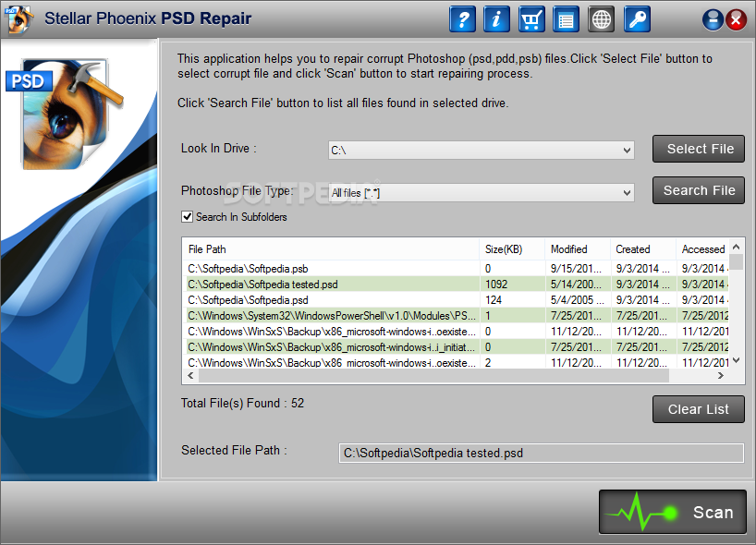This screenshot has width=756, height=545.
Task: Click scroll down arrow of file list
Action: [x=737, y=360]
